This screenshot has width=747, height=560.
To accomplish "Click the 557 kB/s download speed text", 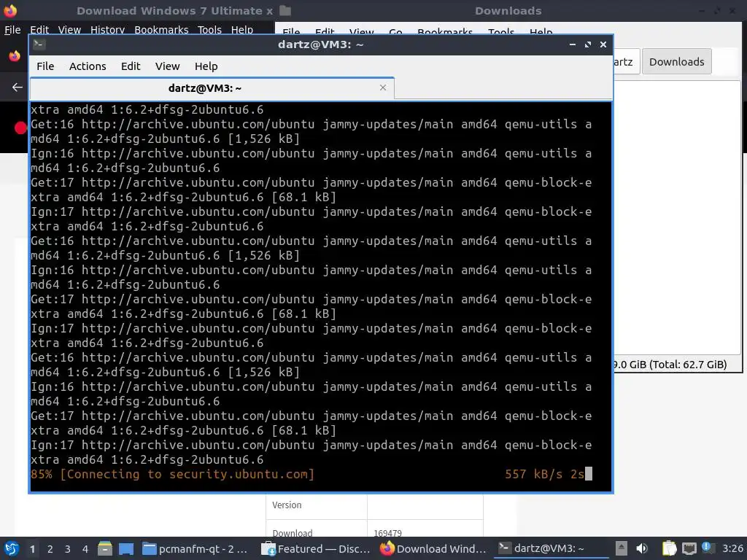I will (x=533, y=474).
